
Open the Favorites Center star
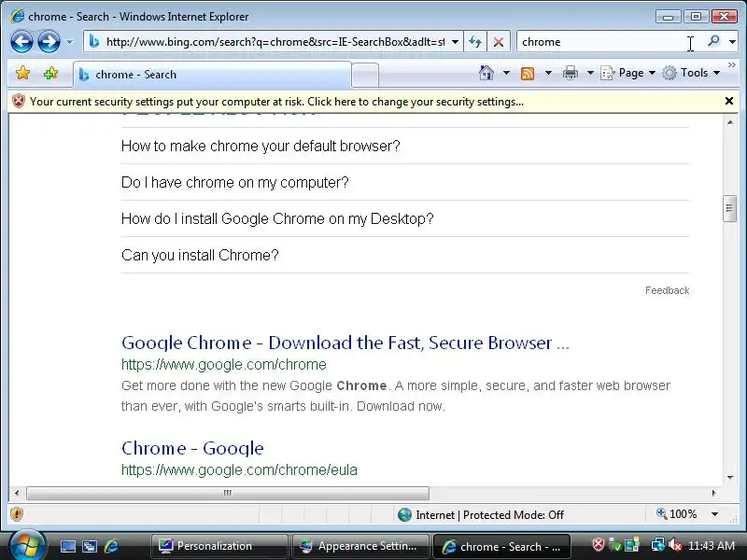[22, 74]
